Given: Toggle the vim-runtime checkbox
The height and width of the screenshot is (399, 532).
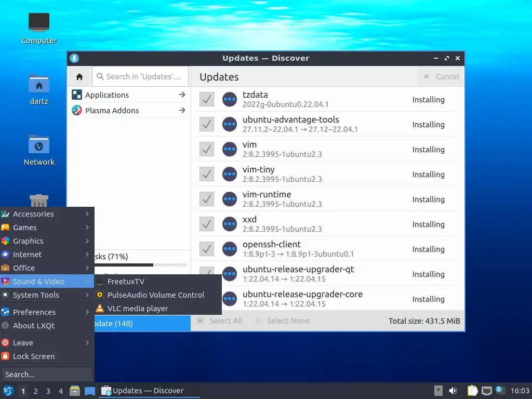Looking at the screenshot, I should (207, 199).
